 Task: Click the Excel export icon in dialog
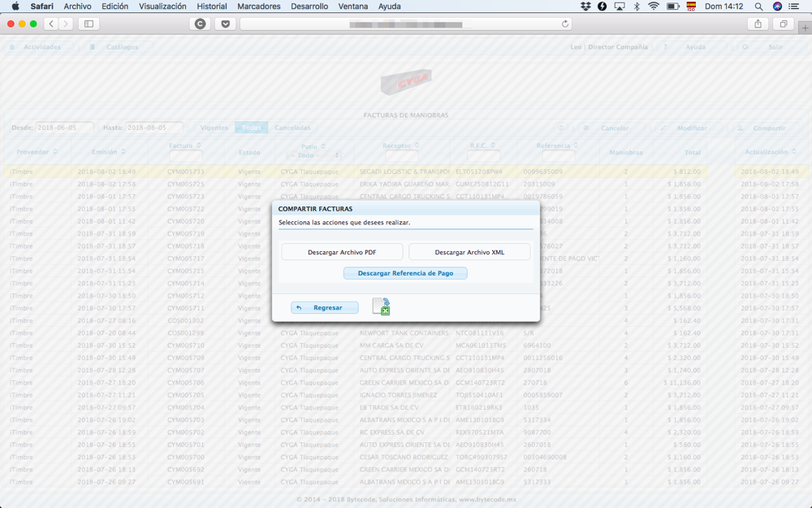[x=381, y=306]
